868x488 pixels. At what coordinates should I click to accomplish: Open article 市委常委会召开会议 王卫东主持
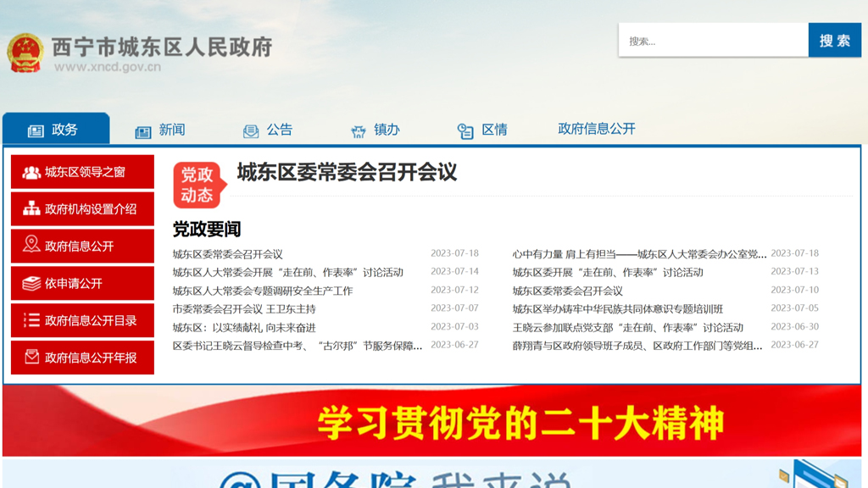(244, 309)
